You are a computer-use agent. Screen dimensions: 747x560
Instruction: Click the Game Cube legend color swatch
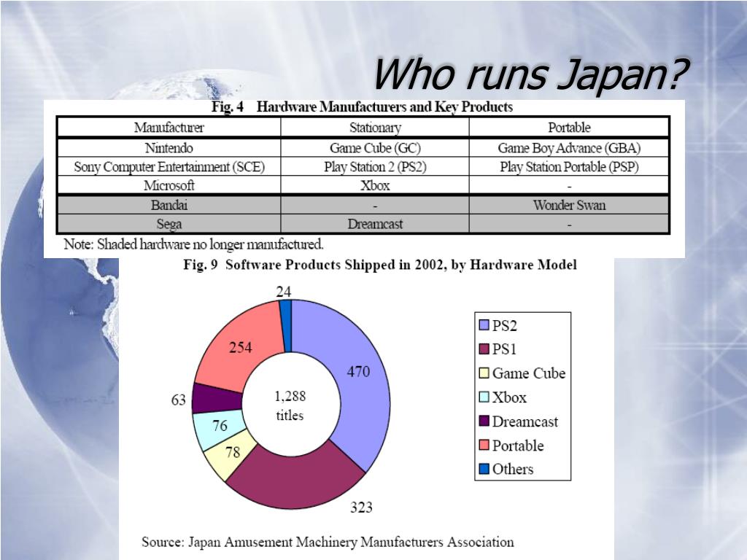click(x=484, y=373)
